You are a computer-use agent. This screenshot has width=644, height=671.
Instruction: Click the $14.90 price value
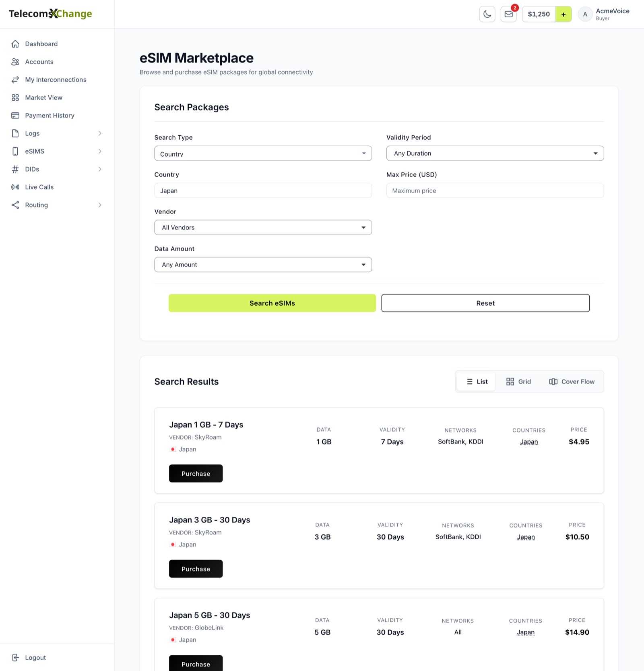coord(577,632)
